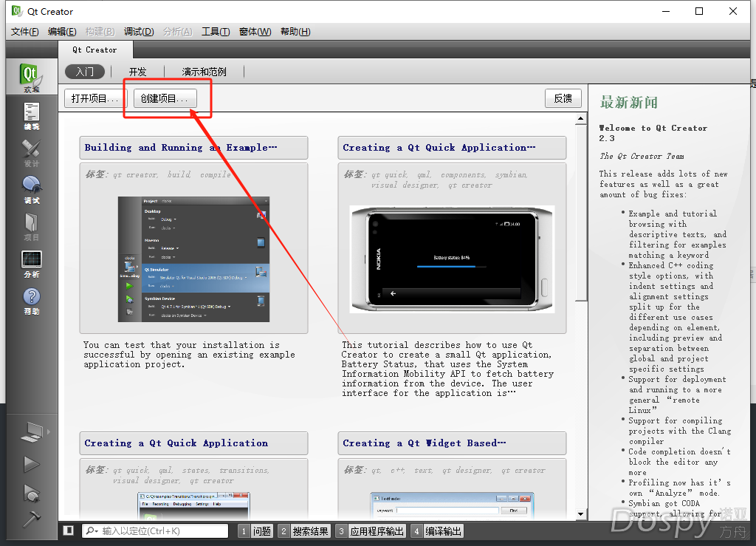The width and height of the screenshot is (756, 546).
Task: Open the locator magnifier filter dropdown
Action: point(92,531)
